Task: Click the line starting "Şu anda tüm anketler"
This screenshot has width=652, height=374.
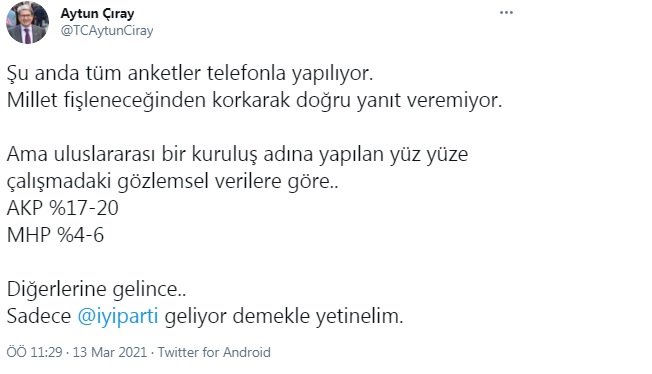Action: coord(190,74)
